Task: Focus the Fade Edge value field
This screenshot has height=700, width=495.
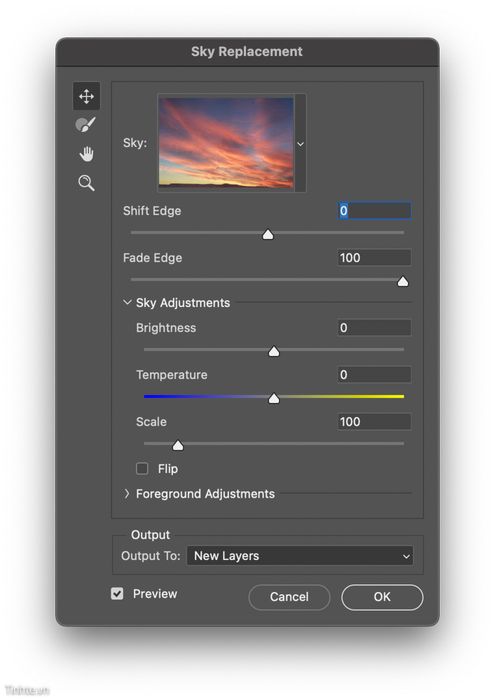Action: click(x=374, y=258)
